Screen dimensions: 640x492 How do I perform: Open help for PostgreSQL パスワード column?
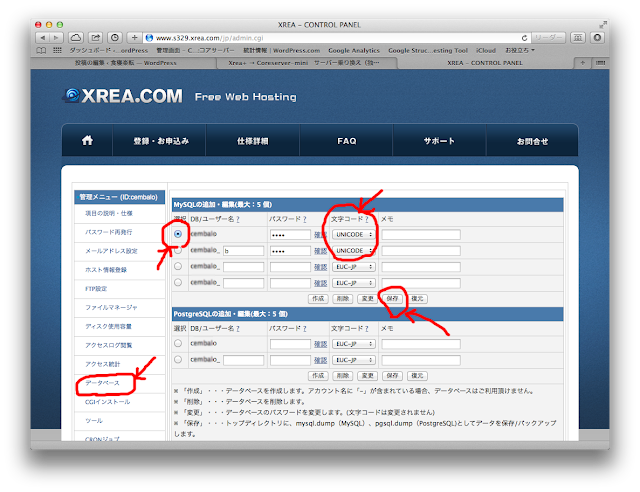point(304,329)
